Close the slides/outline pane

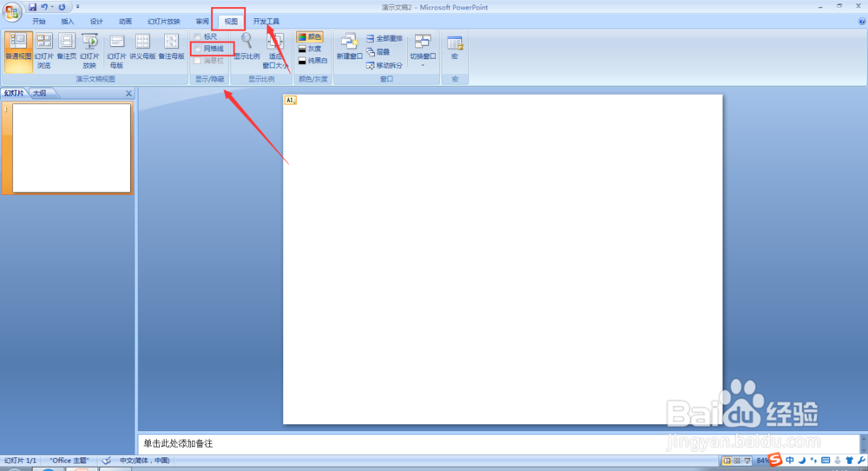(128, 94)
